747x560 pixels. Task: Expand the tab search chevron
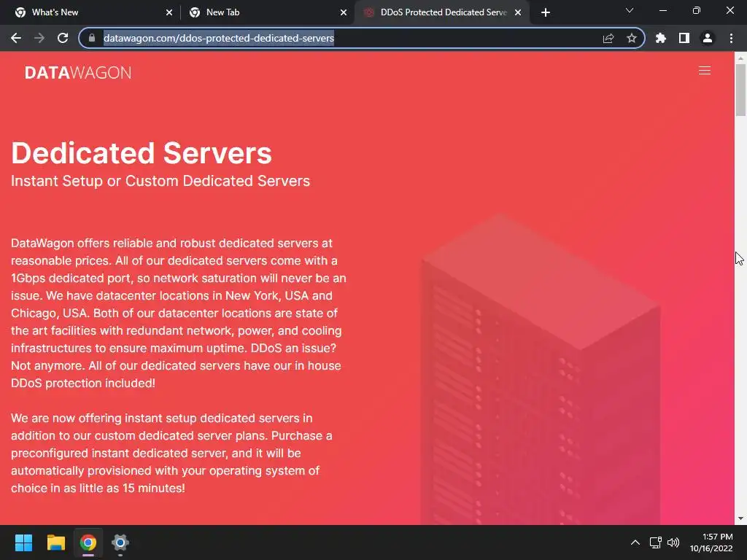coord(630,10)
